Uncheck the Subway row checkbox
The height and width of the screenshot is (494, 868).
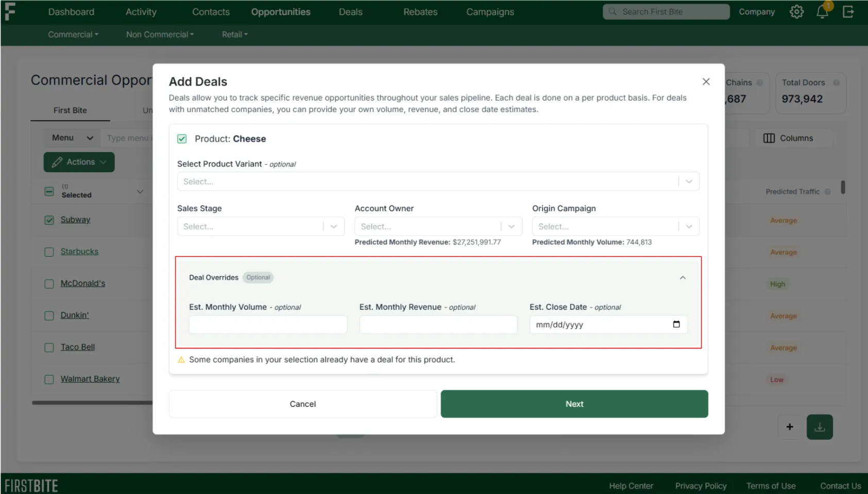point(49,220)
